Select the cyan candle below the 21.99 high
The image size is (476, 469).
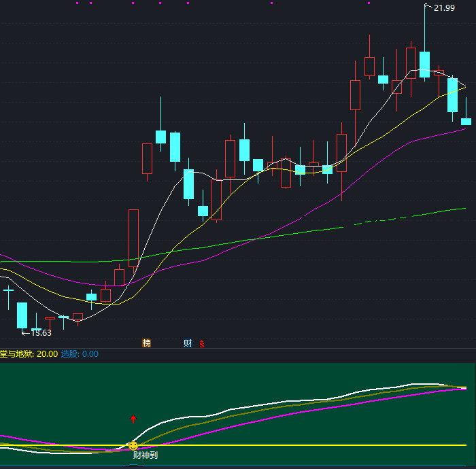tap(424, 64)
